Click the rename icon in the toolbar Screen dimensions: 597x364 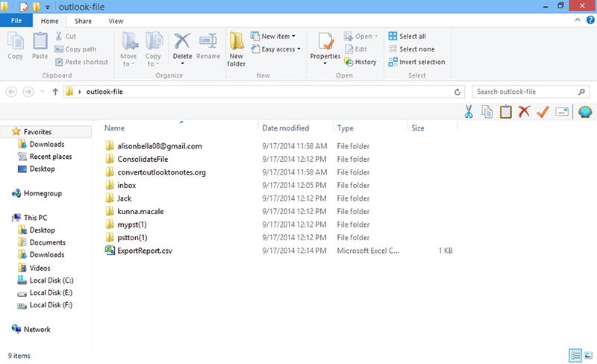(x=562, y=112)
